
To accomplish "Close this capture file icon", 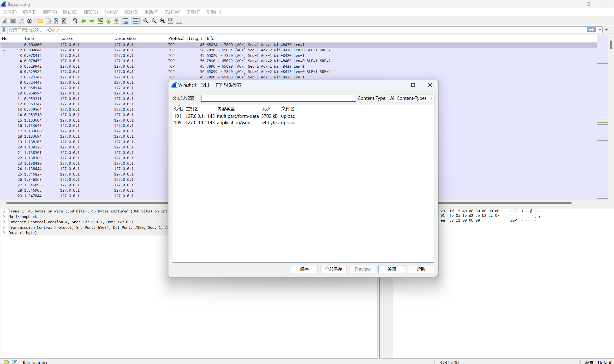I will (56, 21).
